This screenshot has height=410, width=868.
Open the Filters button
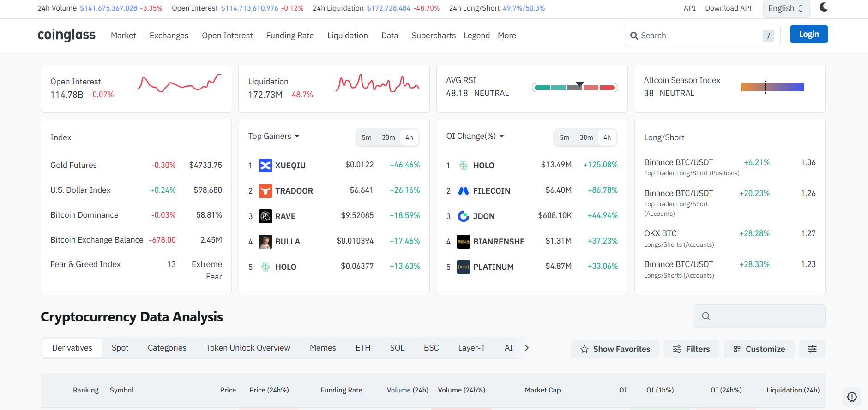point(692,349)
